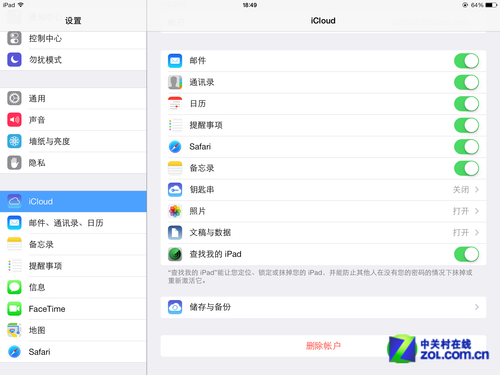Open the 钥匙串 row chevron
The height and width of the screenshot is (375, 500).
point(477,190)
